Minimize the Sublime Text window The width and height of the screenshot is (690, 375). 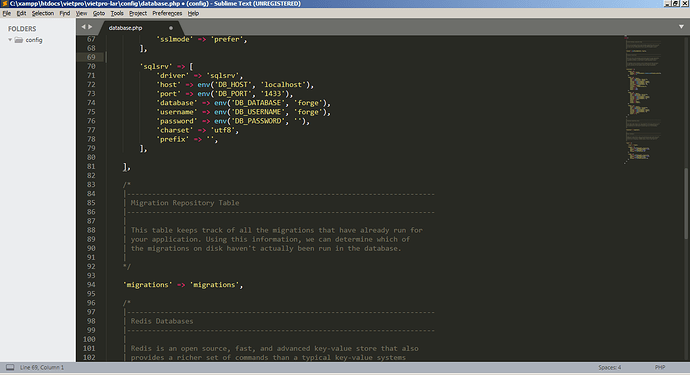(668, 4)
